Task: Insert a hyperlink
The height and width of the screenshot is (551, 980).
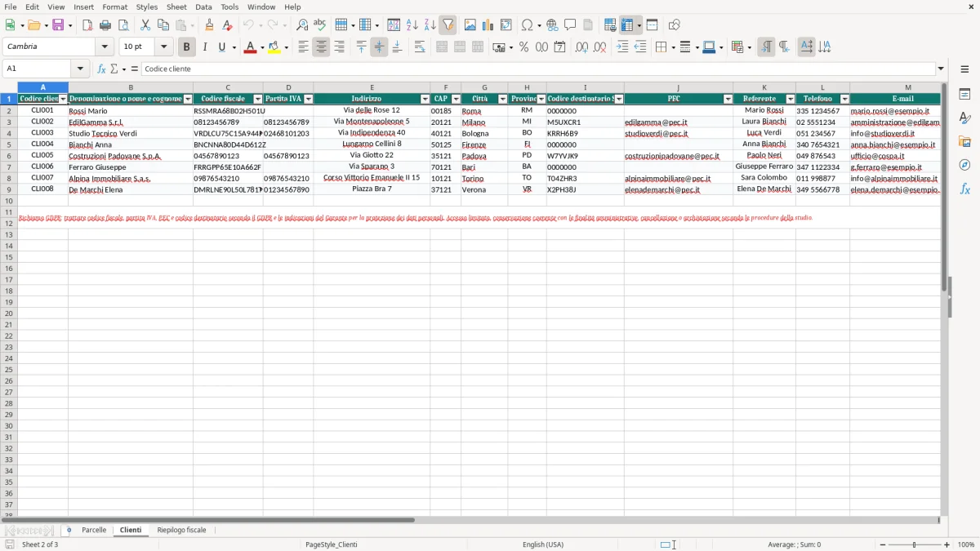Action: pyautogui.click(x=552, y=25)
